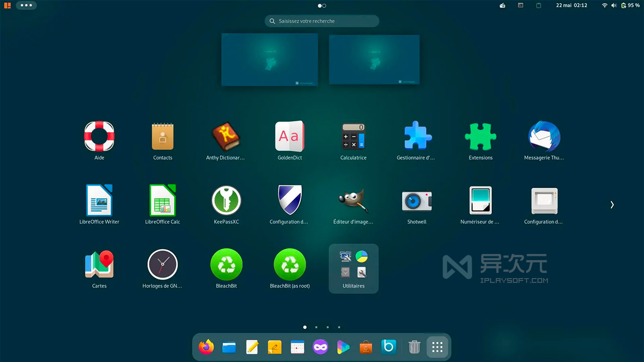
Task: Click the right chevron for next app page
Action: (x=612, y=204)
